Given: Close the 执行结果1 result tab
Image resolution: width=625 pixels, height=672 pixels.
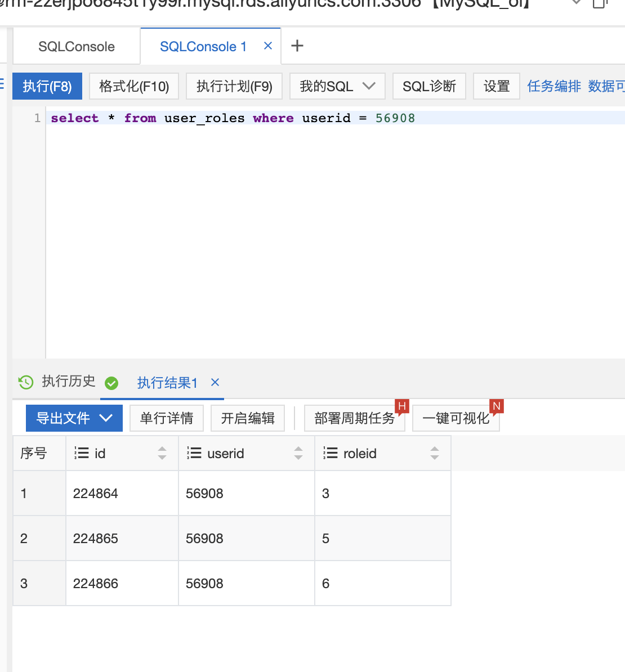Looking at the screenshot, I should (215, 383).
